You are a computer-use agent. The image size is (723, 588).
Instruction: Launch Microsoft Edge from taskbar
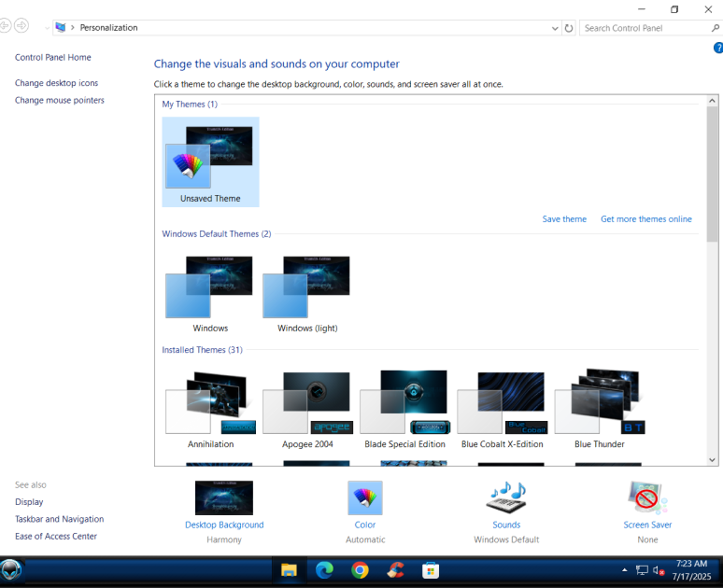click(325, 570)
